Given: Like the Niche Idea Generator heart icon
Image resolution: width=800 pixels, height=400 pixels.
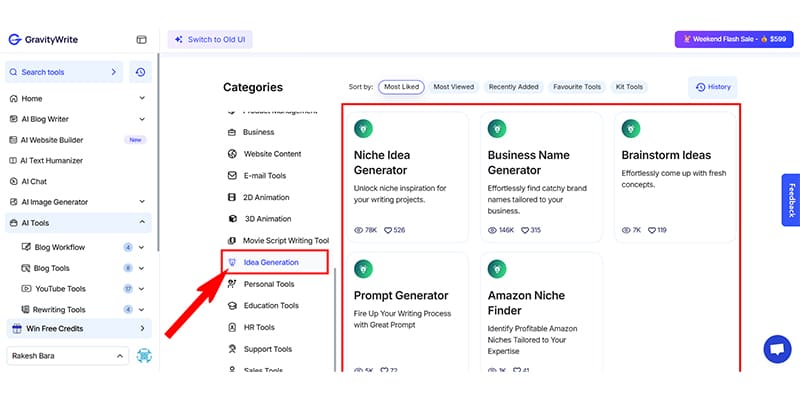Looking at the screenshot, I should [x=388, y=230].
